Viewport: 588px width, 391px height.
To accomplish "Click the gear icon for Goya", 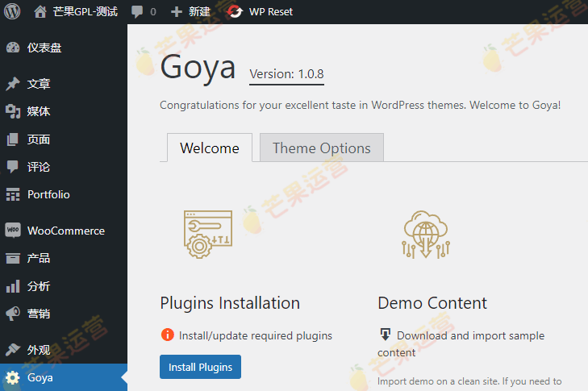I will pos(13,377).
